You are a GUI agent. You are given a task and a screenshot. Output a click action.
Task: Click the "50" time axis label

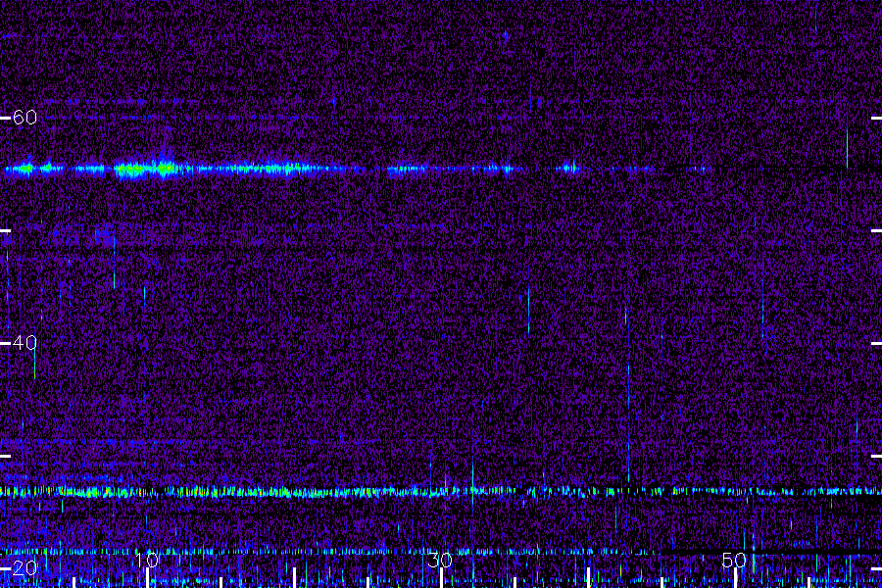click(734, 560)
